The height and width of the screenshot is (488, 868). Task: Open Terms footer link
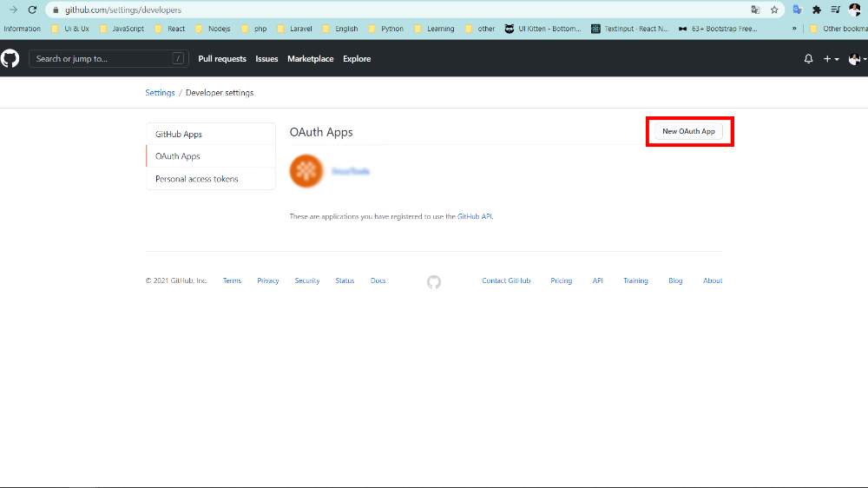(232, 280)
